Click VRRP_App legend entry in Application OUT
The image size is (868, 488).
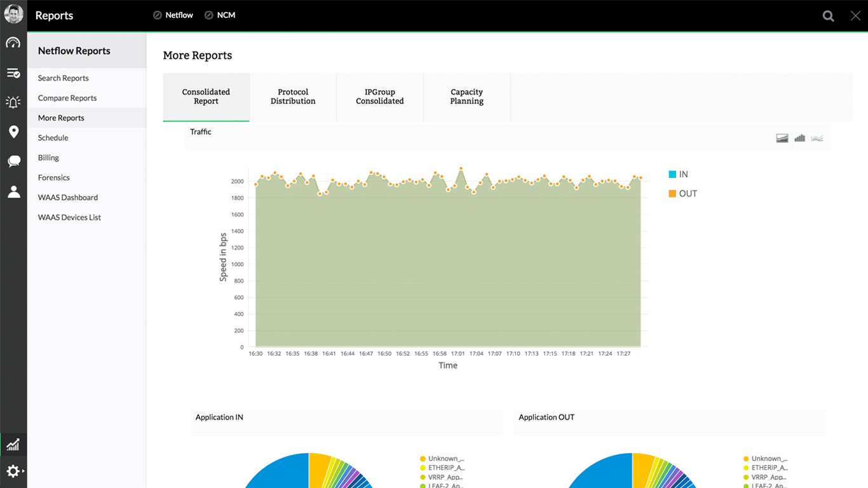[x=766, y=477]
